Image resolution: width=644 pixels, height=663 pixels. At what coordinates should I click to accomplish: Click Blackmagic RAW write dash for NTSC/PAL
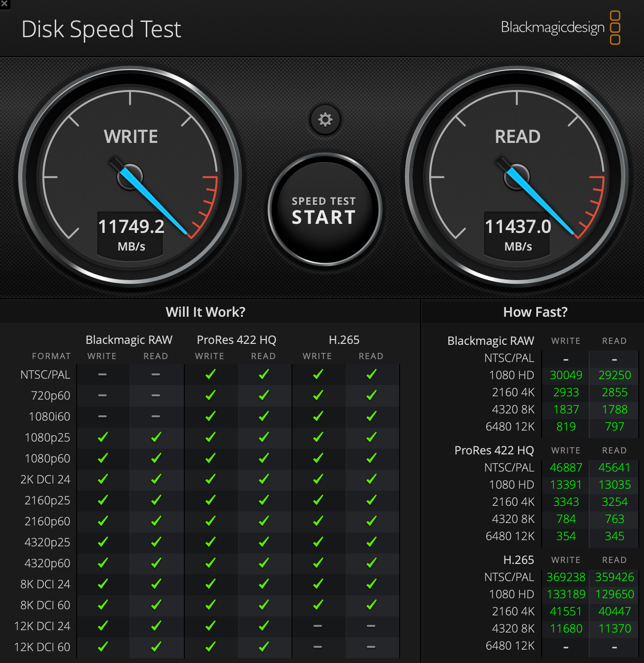click(x=102, y=374)
